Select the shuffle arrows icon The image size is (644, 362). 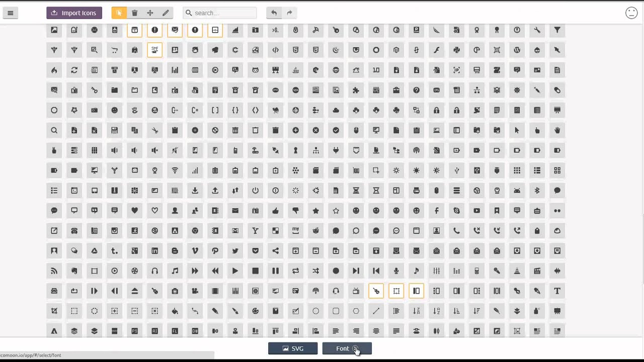(315, 271)
